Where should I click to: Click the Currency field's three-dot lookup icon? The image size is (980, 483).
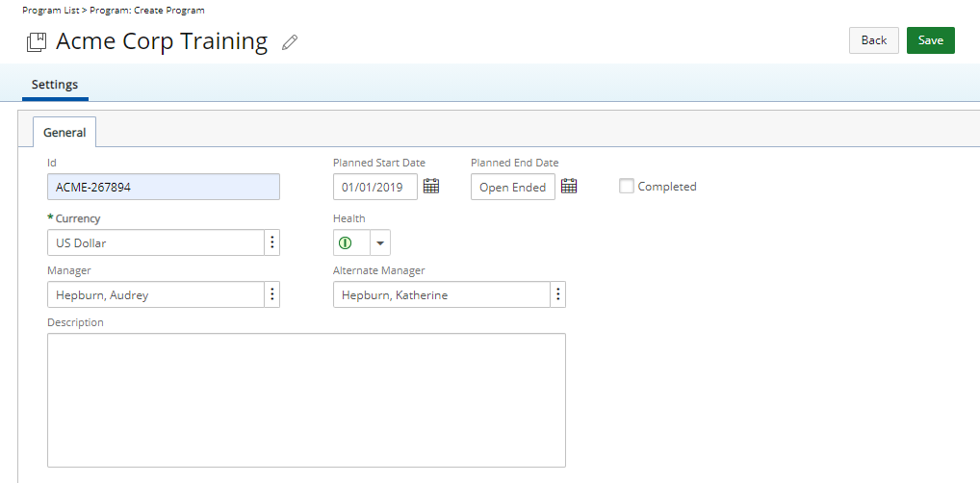[x=271, y=242]
